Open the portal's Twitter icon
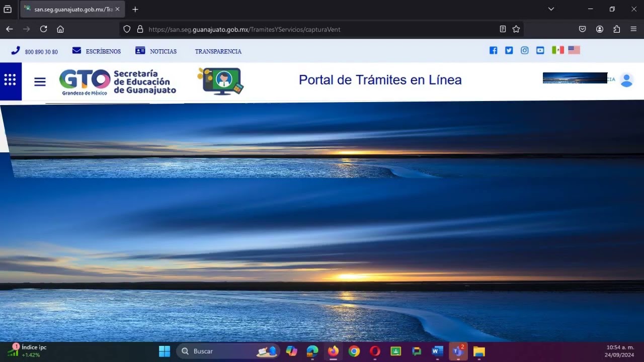644x362 pixels. (509, 50)
